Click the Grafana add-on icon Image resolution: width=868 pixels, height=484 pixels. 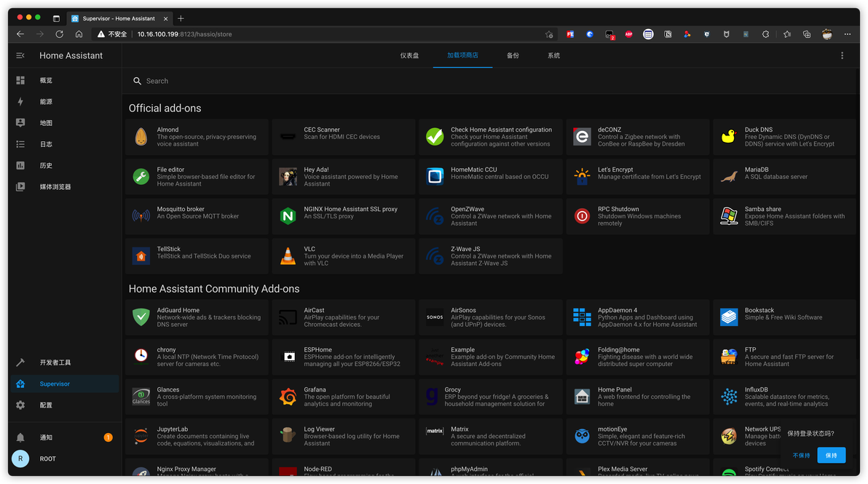288,397
